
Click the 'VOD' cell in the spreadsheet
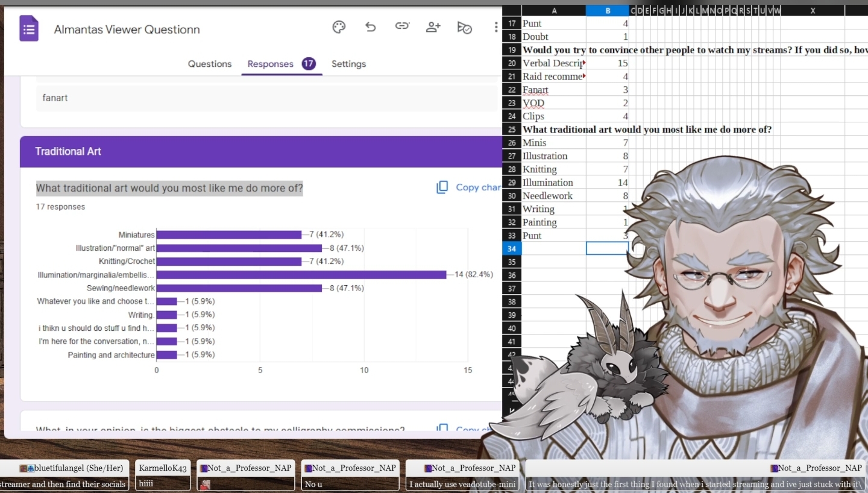(x=554, y=103)
